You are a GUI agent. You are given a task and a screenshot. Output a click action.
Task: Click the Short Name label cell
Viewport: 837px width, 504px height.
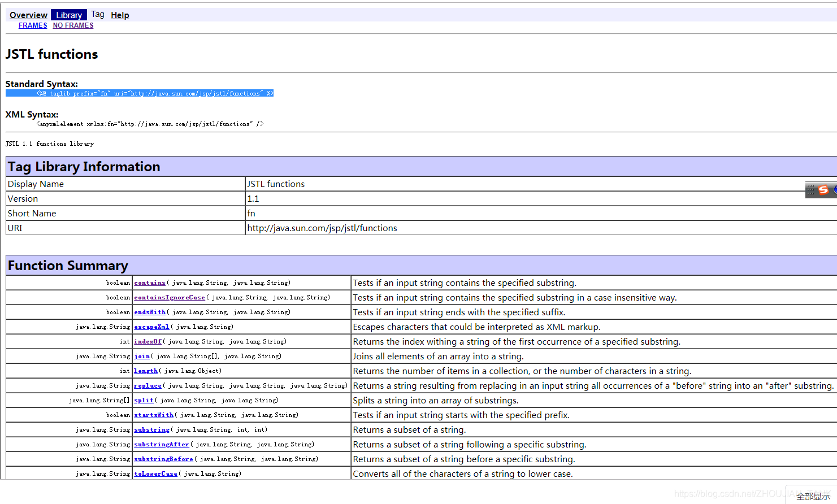tap(125, 213)
